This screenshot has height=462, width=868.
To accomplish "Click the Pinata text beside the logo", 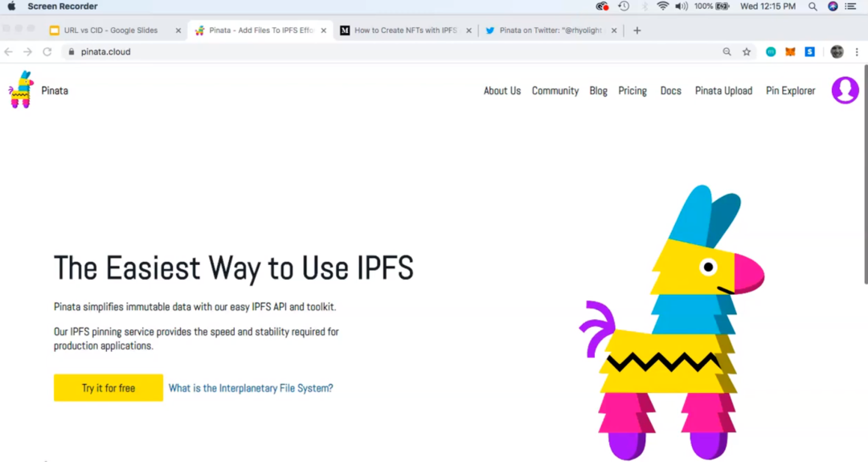I will tap(55, 91).
